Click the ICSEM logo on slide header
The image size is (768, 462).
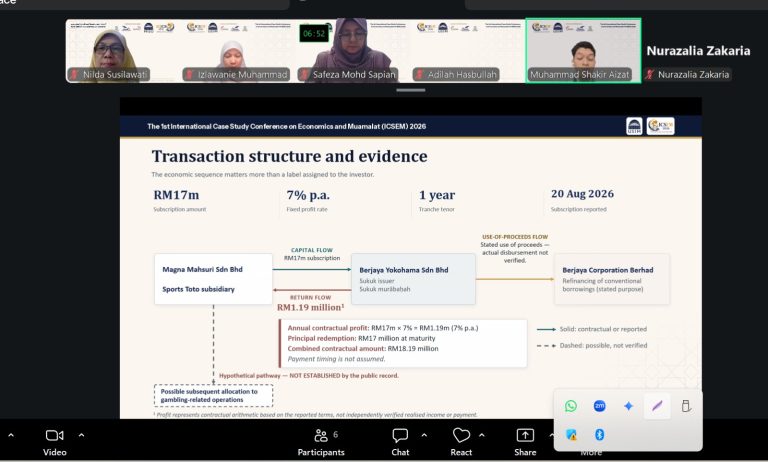[x=660, y=126]
